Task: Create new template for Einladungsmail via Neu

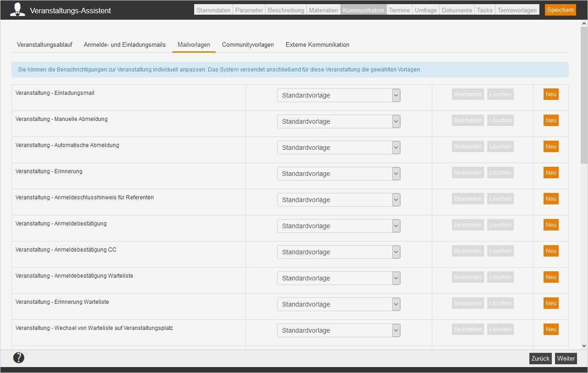Action: click(550, 94)
